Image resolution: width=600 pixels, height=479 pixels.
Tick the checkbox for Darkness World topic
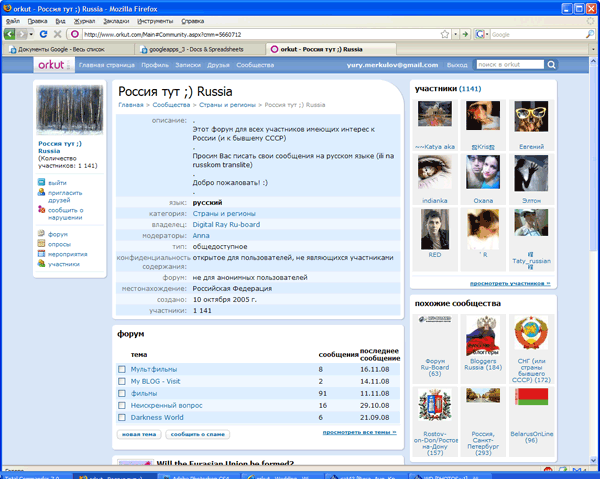click(122, 417)
